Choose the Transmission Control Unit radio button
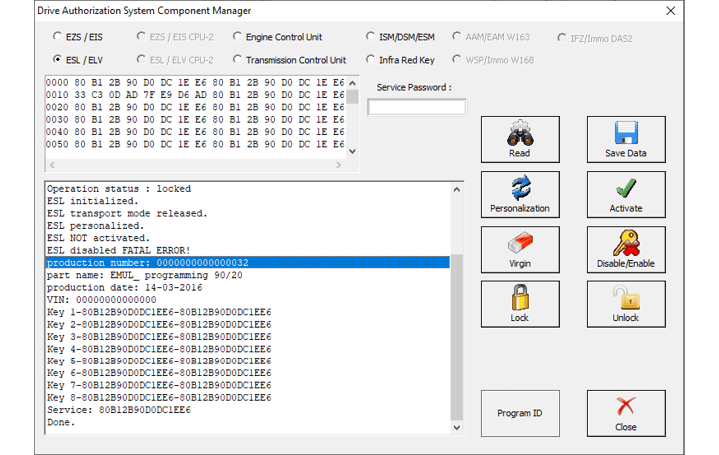719x455 pixels. coord(237,60)
